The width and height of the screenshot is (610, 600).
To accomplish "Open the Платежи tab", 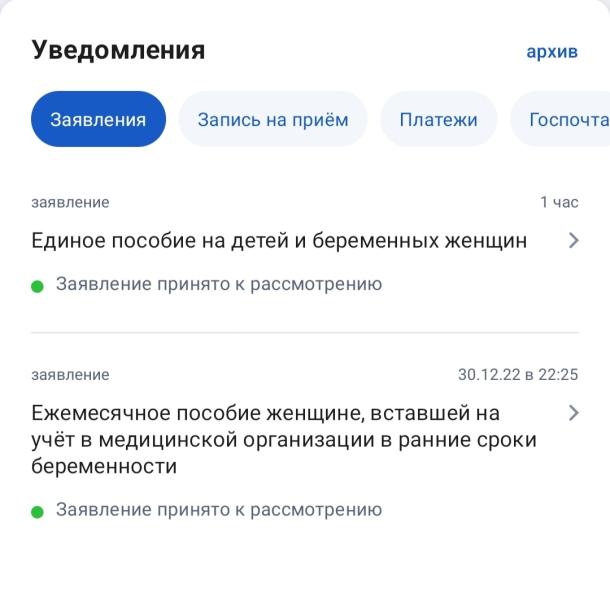I will point(438,120).
